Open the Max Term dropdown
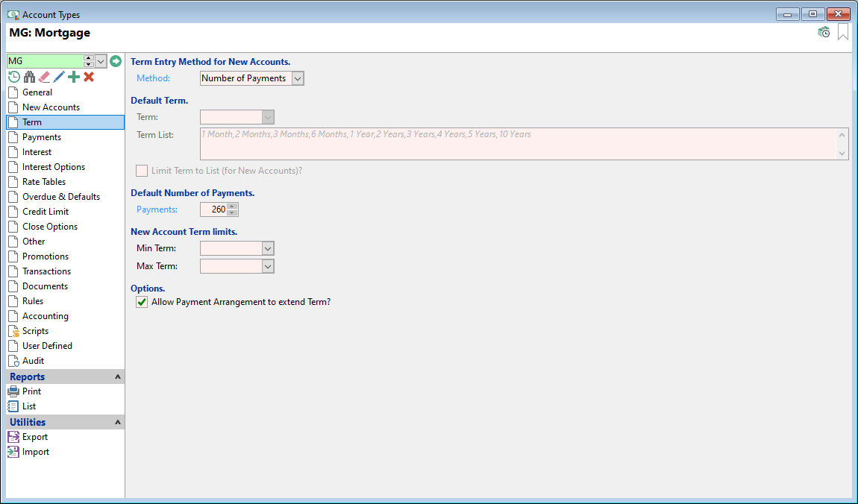The height and width of the screenshot is (504, 858). pos(268,266)
